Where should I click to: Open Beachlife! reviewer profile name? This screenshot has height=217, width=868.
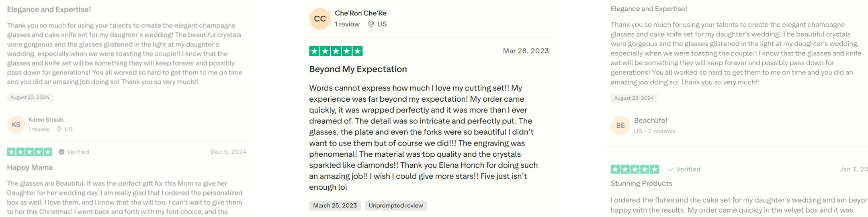(650, 121)
